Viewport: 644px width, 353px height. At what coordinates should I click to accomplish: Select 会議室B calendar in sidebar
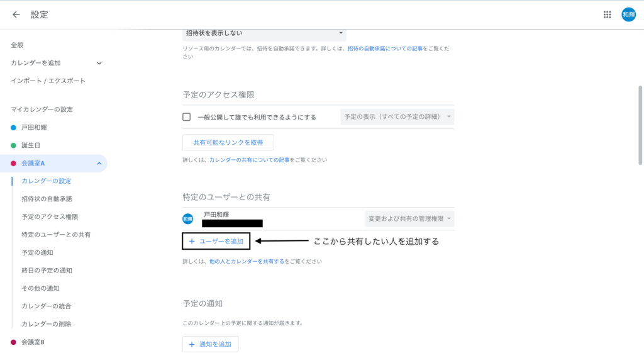point(33,342)
